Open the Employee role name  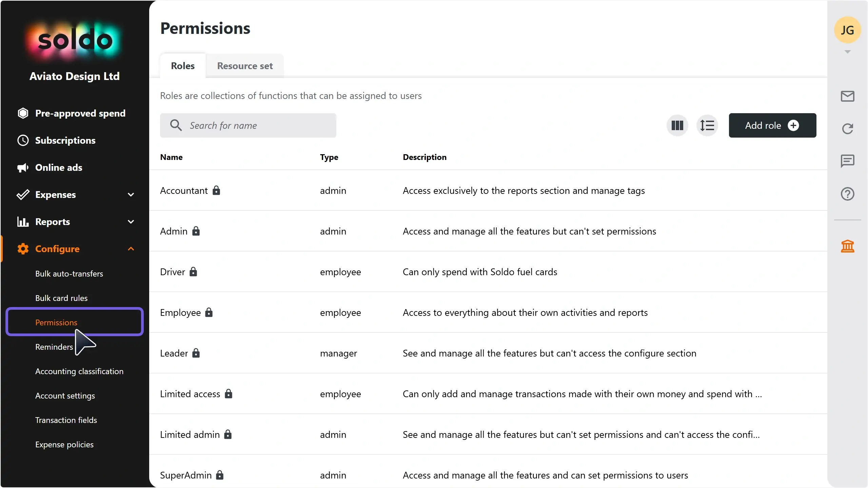pyautogui.click(x=180, y=312)
